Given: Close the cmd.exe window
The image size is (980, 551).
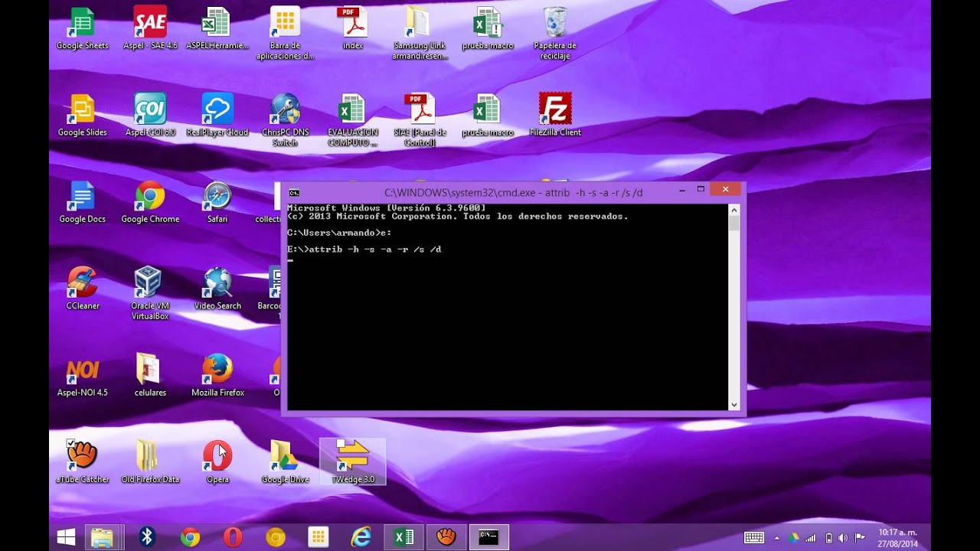Looking at the screenshot, I should tap(725, 189).
